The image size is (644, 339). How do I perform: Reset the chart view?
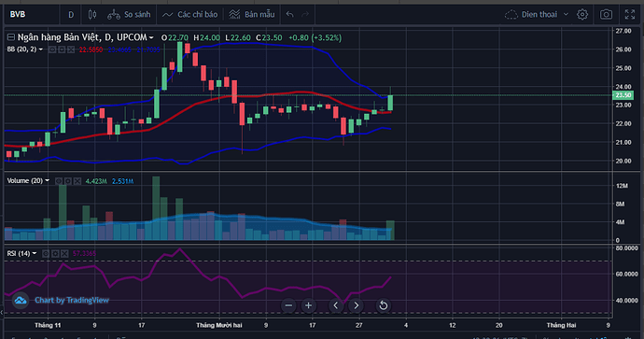pos(384,305)
